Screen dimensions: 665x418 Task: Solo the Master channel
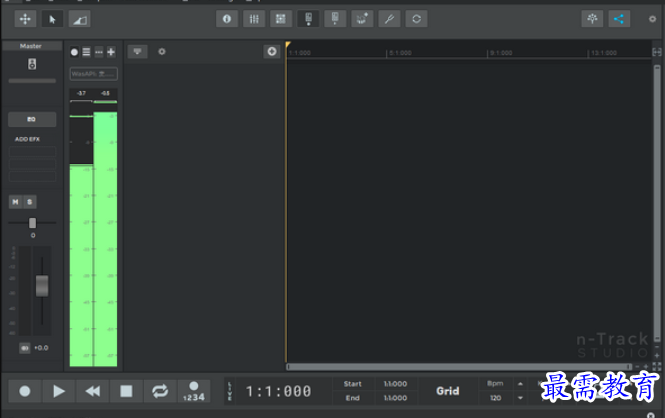[29, 202]
